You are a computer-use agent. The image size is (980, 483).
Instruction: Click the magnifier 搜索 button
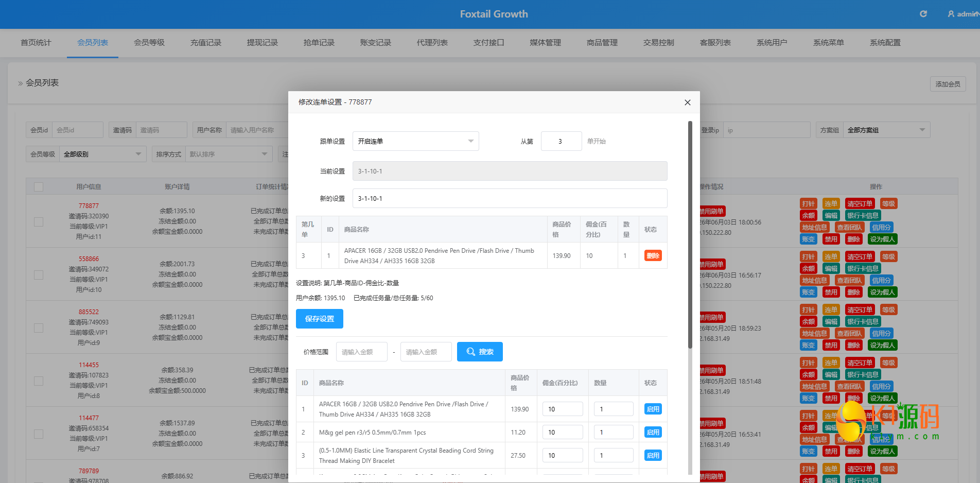[480, 352]
